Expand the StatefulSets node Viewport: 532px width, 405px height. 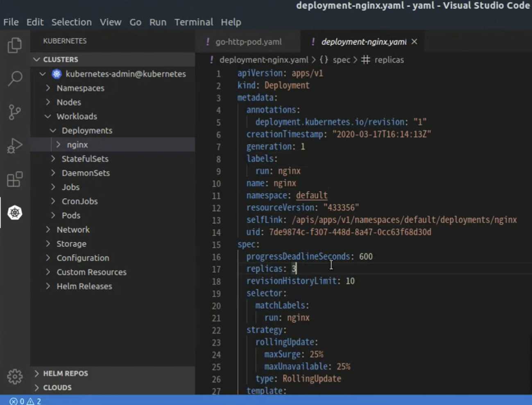click(53, 159)
